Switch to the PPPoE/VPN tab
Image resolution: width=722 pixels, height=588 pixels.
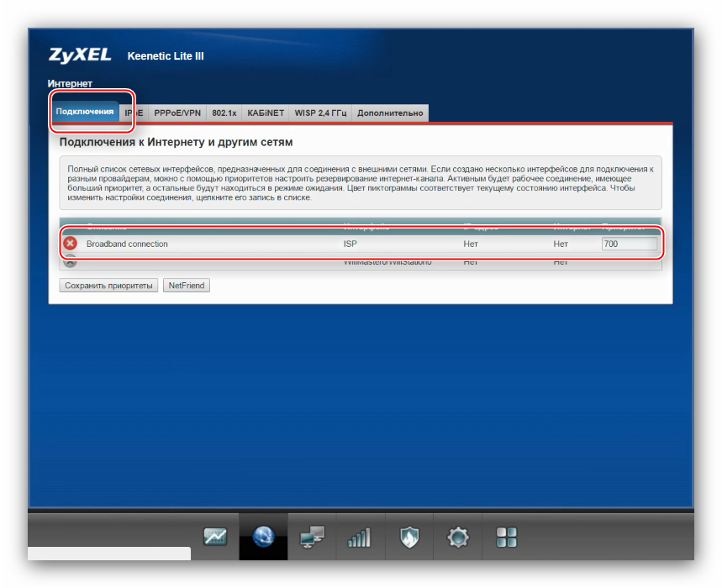(177, 113)
